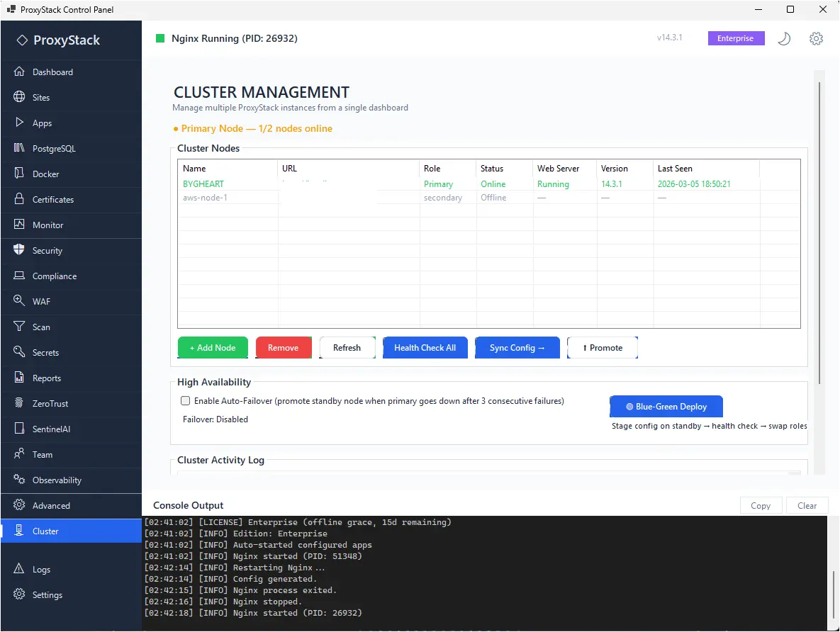Clear the console output

[807, 506]
